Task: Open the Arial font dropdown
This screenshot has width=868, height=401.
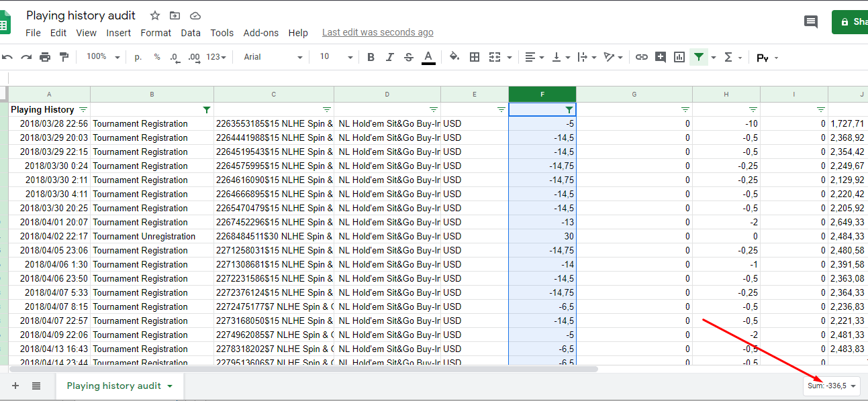Action: tap(273, 57)
